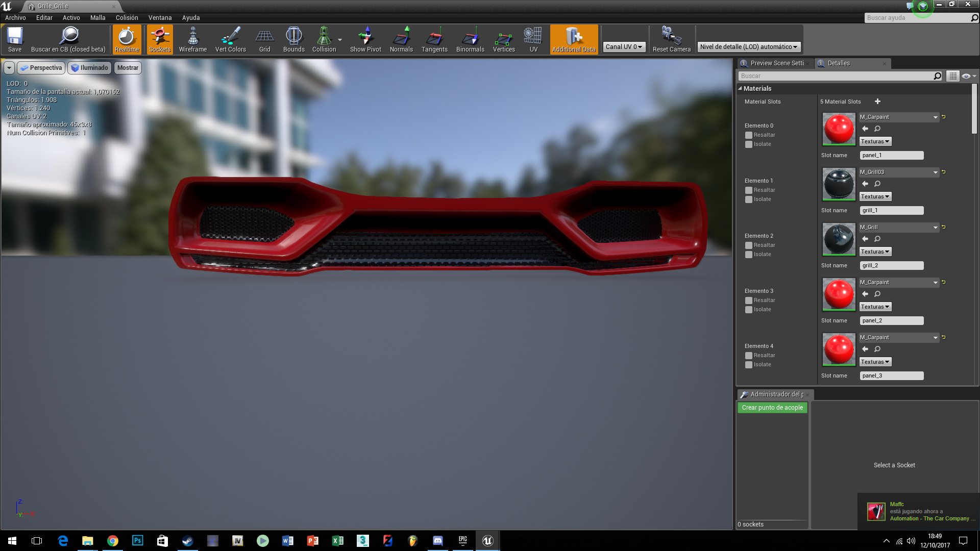Click the Save toolbar icon
The image size is (980, 551).
[x=15, y=40]
